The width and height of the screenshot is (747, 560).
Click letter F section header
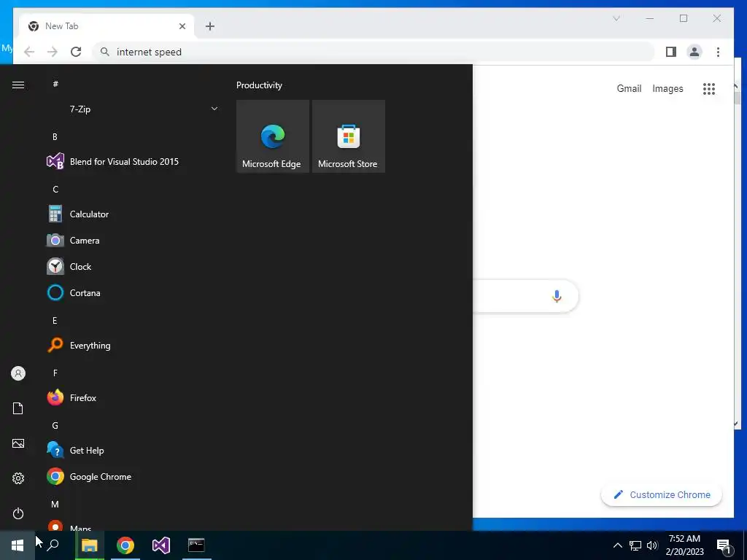(55, 373)
